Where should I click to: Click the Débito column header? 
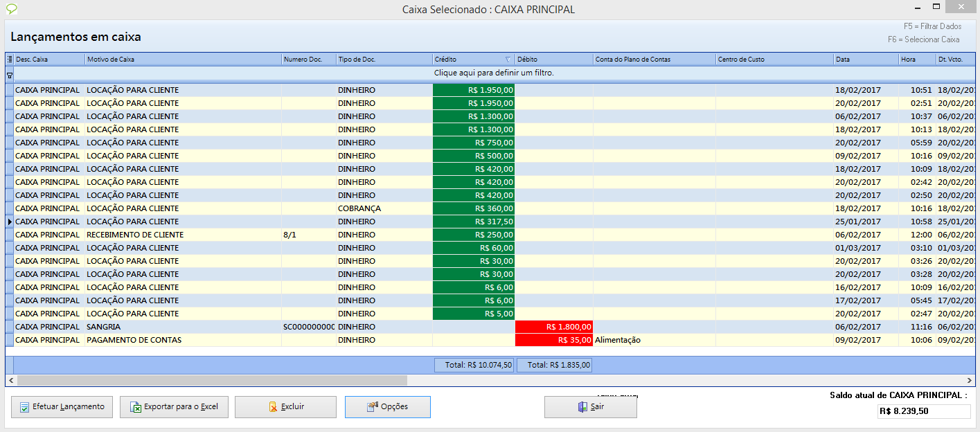pyautogui.click(x=553, y=60)
